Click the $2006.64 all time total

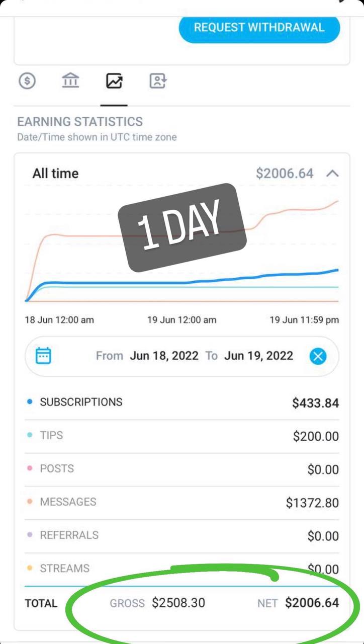point(285,174)
